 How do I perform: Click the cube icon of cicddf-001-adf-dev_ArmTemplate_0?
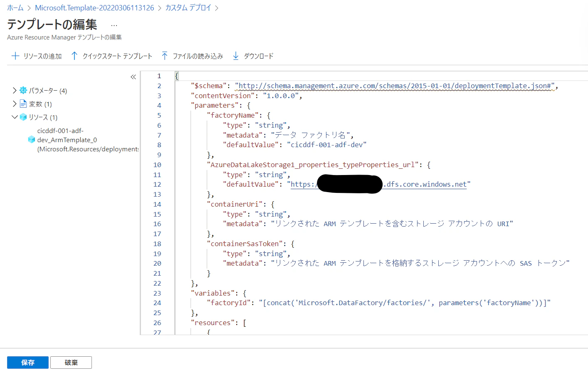31,140
